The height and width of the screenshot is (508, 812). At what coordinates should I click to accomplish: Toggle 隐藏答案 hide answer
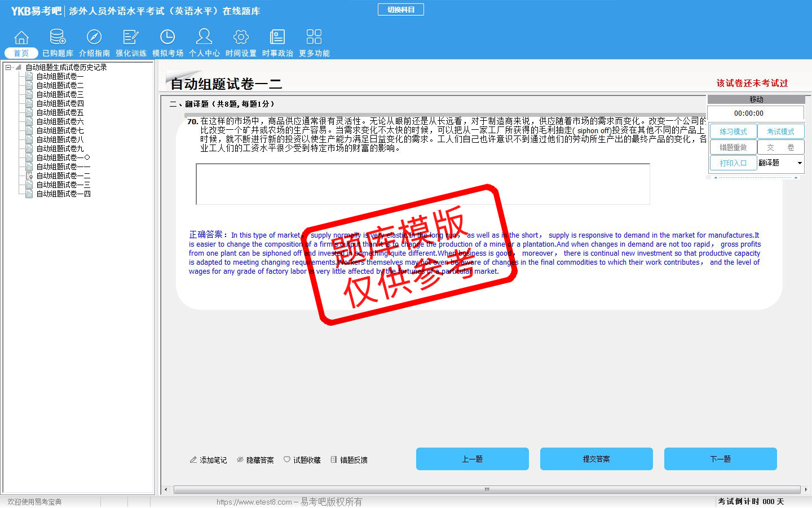(255, 460)
